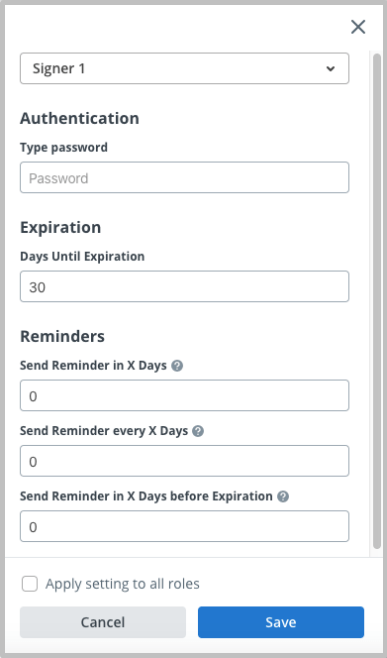Click help icon beside Days before Expiration label

[x=283, y=496]
